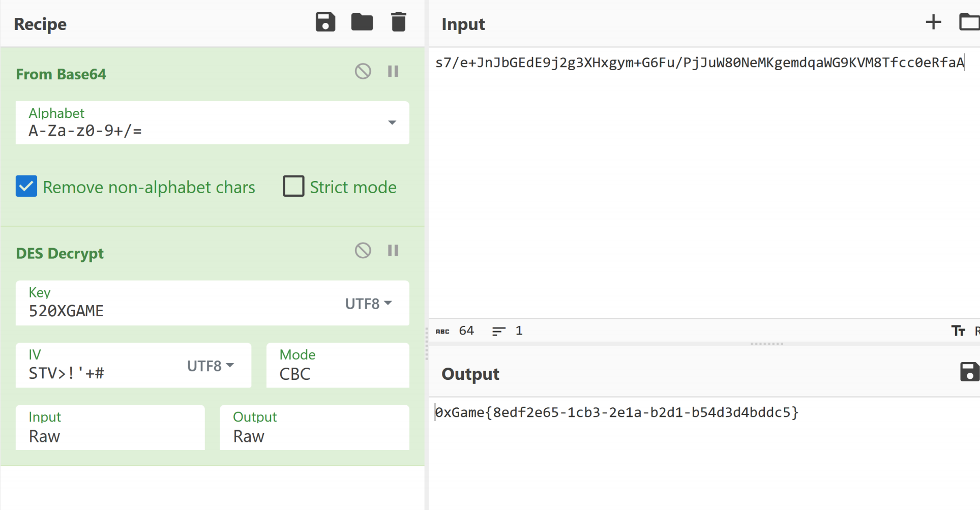The image size is (980, 510).
Task: Load a recipe via folder icon
Action: [362, 22]
